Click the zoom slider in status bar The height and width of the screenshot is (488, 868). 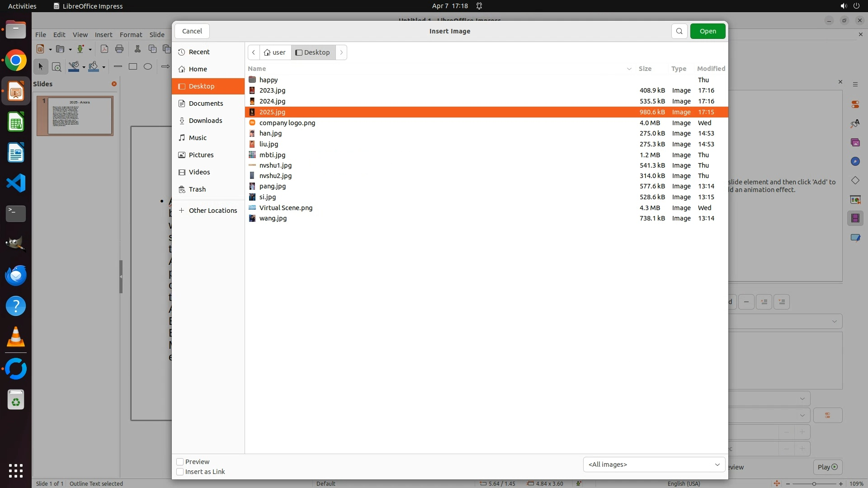tap(814, 483)
